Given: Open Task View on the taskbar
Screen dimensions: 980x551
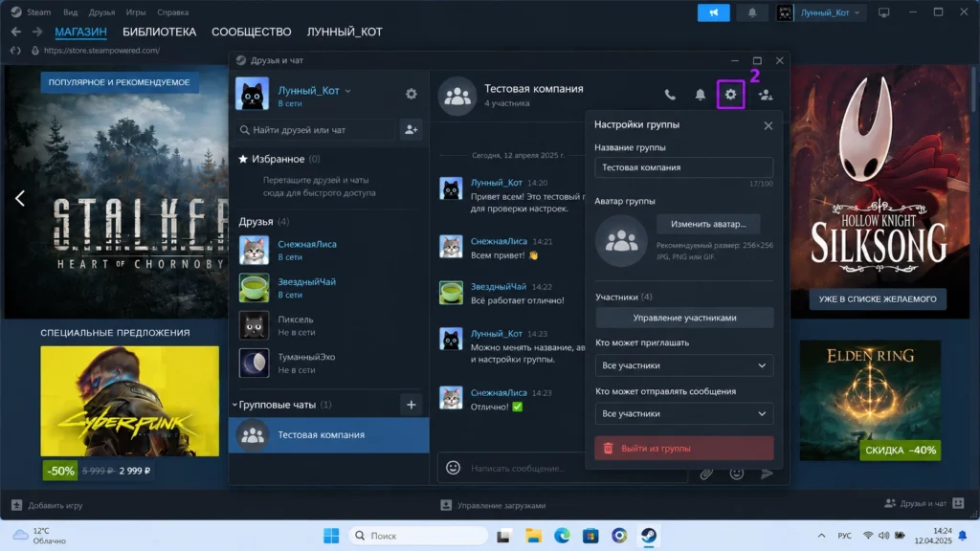Looking at the screenshot, I should coord(503,536).
